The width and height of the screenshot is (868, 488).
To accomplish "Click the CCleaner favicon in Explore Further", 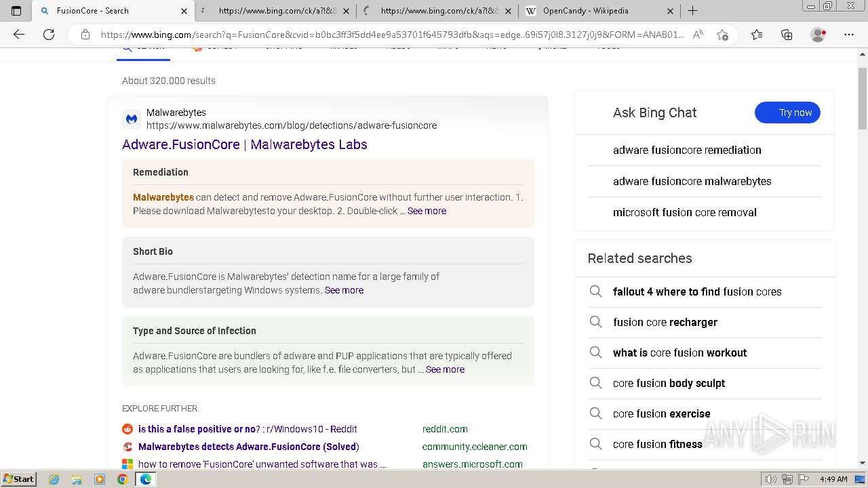I will (127, 447).
